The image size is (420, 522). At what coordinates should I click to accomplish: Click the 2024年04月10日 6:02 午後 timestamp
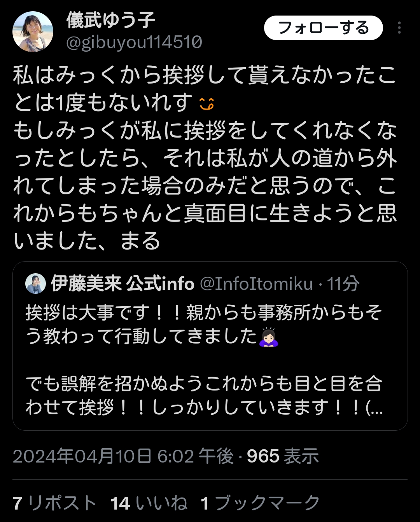pyautogui.click(x=123, y=456)
